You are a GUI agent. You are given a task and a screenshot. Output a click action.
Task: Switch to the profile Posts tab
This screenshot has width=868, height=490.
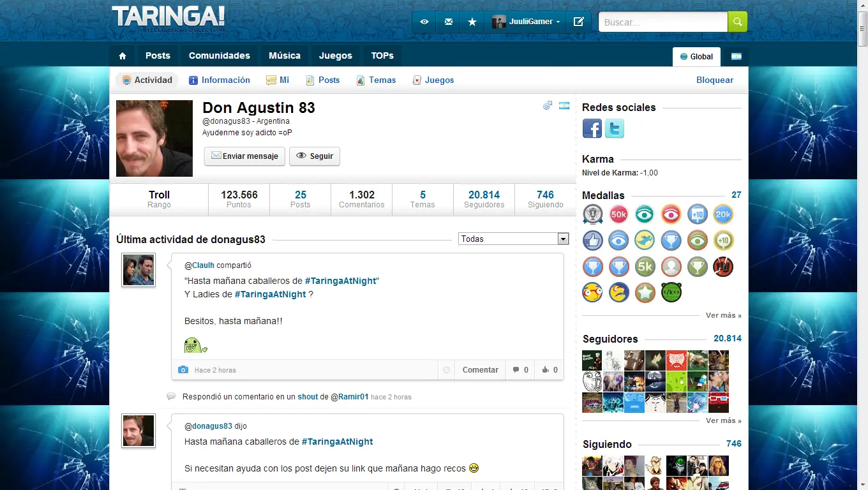(x=322, y=80)
